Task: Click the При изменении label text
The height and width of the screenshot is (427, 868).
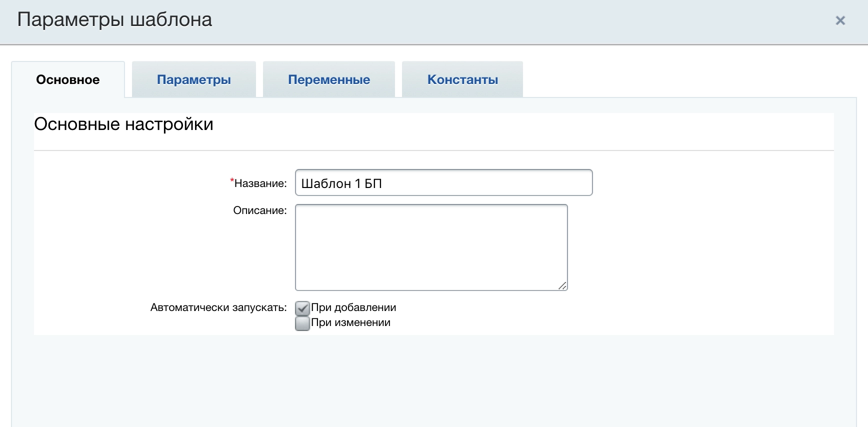Action: [x=350, y=322]
